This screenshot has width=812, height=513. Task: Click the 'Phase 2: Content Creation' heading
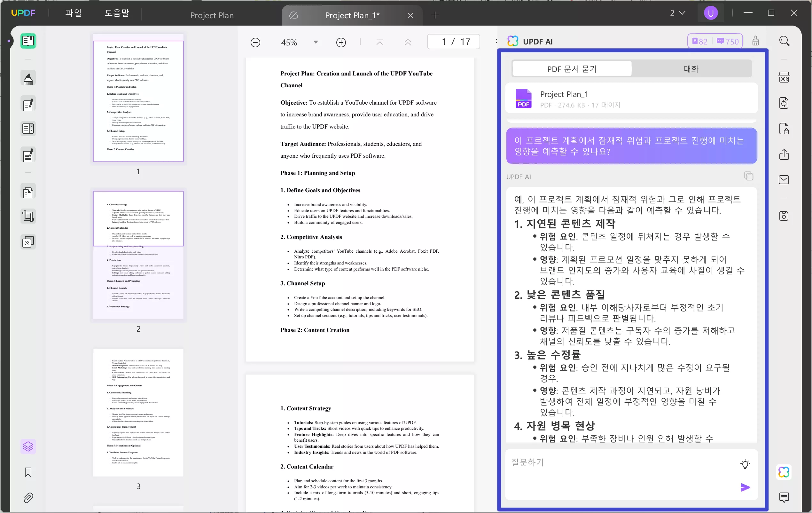[315, 330]
